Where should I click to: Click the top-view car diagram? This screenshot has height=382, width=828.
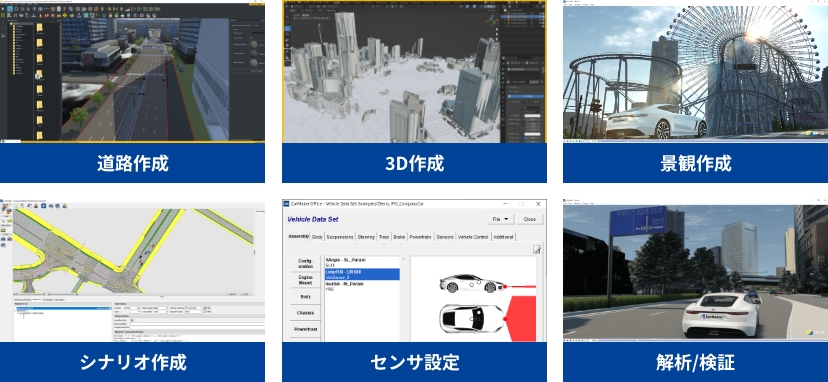click(471, 318)
